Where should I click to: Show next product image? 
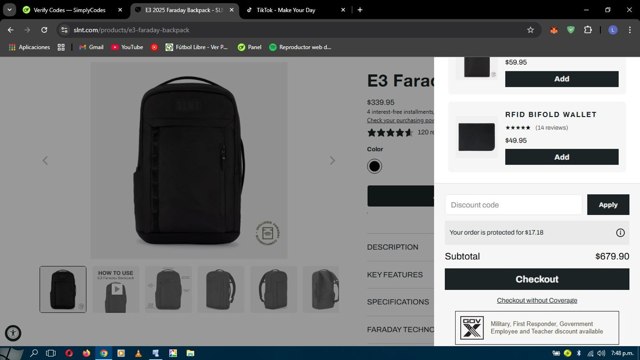[x=333, y=160]
